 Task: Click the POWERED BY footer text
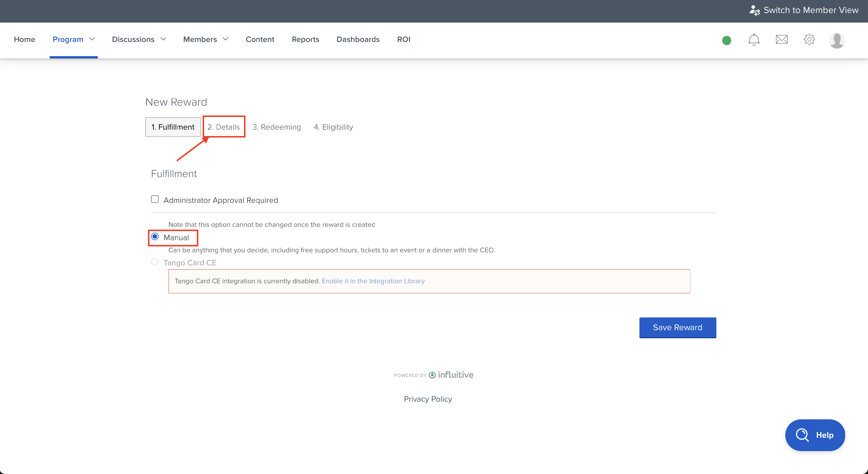[x=410, y=375]
